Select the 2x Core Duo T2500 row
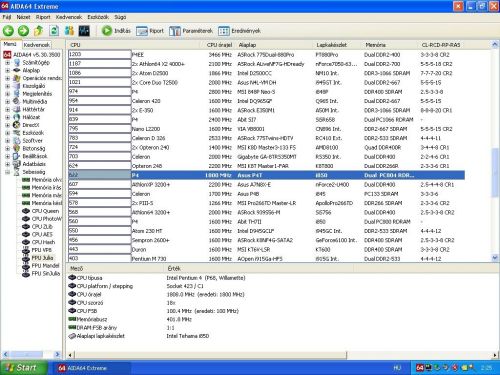500x375 pixels. point(266,82)
